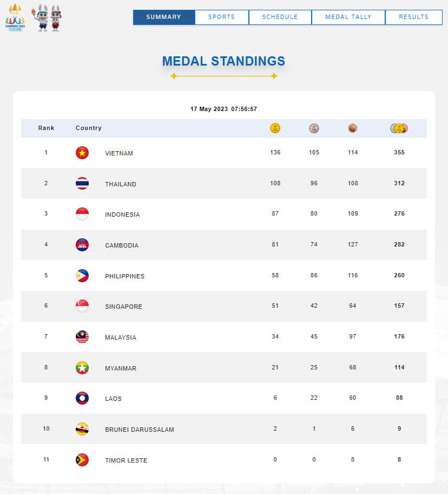
Task: Select the Indonesia country name
Action: pyautogui.click(x=122, y=214)
